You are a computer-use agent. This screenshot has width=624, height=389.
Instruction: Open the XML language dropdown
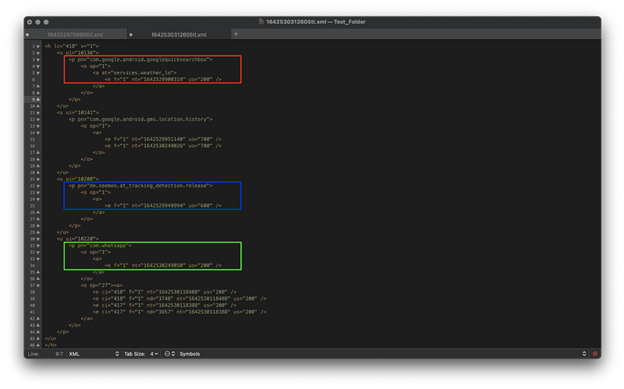(x=94, y=354)
